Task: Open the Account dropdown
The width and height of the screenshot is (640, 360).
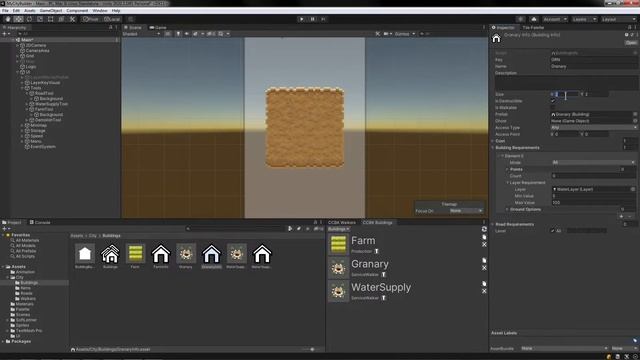Action: 555,19
